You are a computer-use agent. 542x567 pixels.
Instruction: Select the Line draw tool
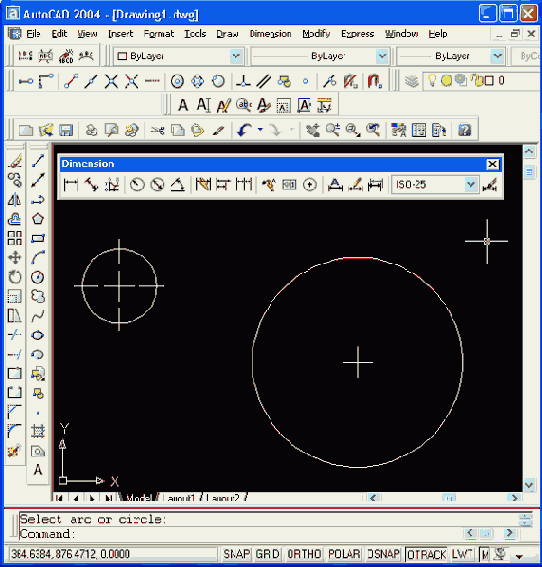coord(38,161)
